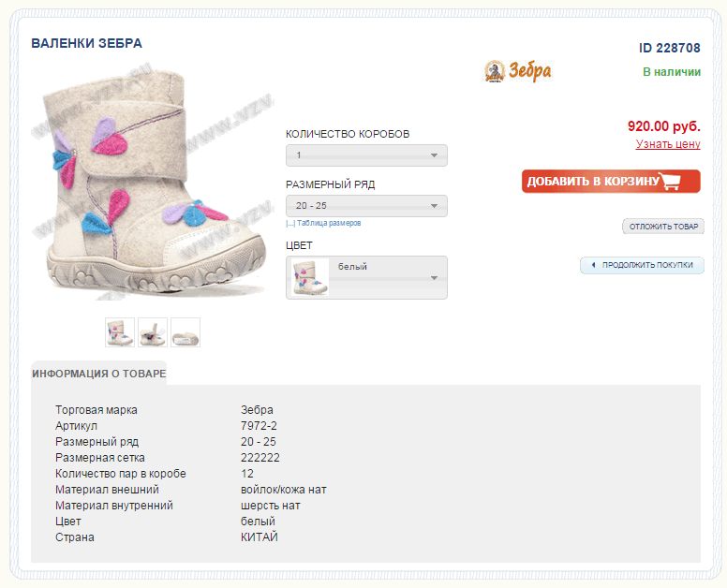The width and height of the screenshot is (727, 588).
Task: Open the Цвет color dropdown arrow
Action: [434, 278]
